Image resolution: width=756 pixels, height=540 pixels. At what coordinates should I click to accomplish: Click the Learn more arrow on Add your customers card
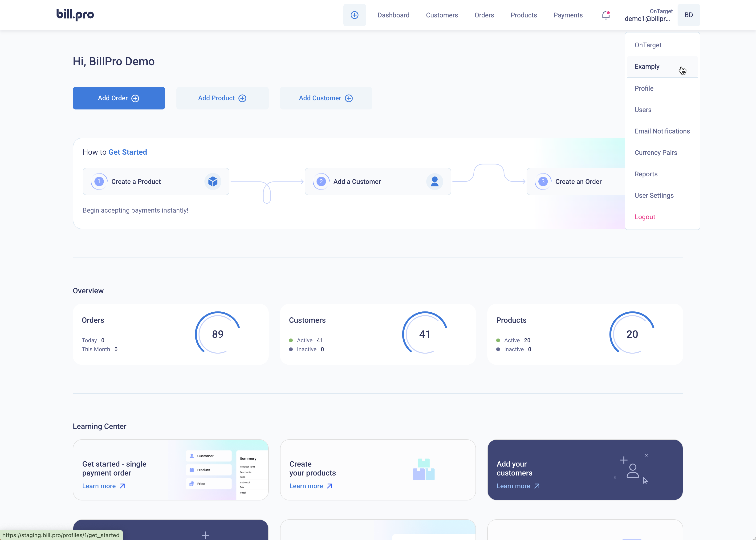coord(537,486)
